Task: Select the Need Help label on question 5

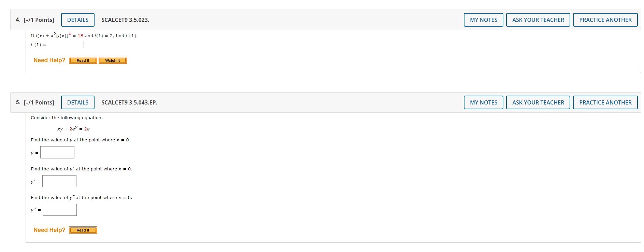Action: click(49, 229)
